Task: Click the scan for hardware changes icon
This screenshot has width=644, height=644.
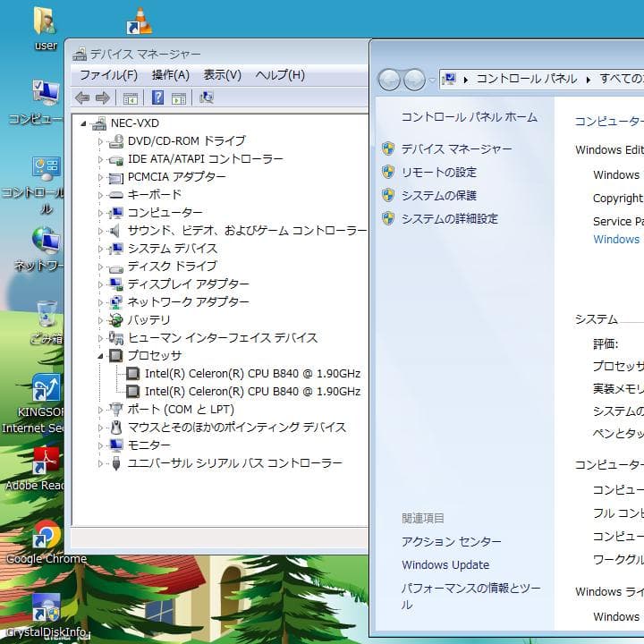Action: 207,97
